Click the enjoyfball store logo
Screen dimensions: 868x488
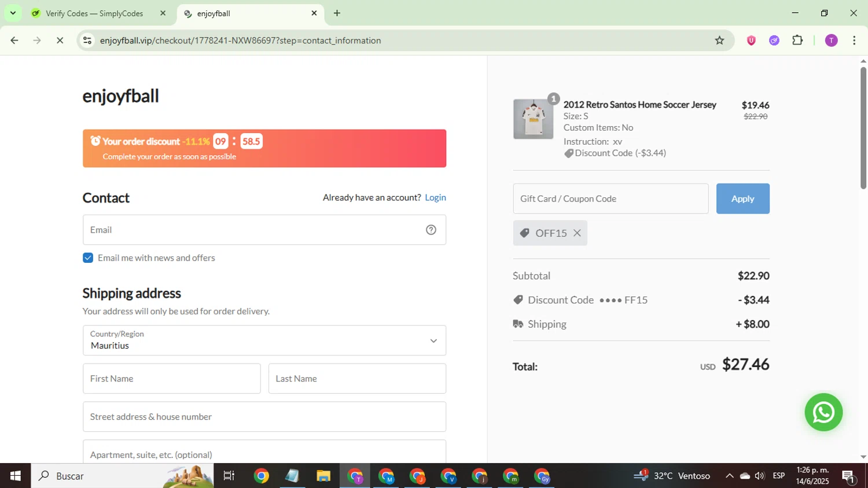(120, 96)
